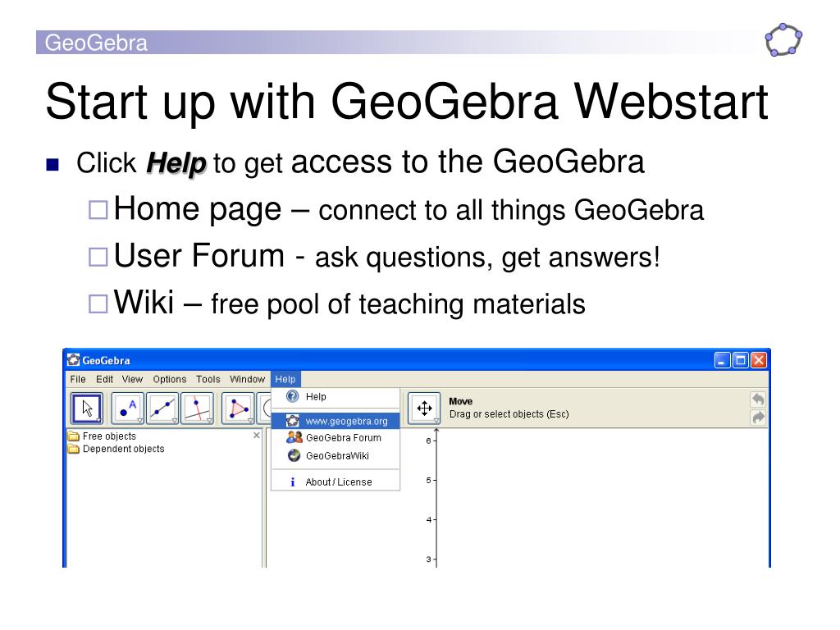Minimize the GeoGebra window
Image resolution: width=840 pixels, height=630 pixels.
tap(722, 360)
